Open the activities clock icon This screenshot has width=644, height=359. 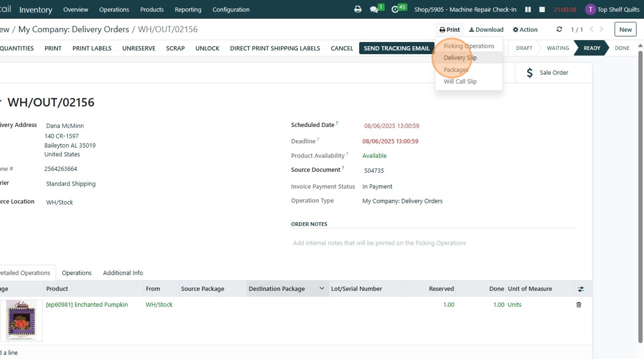click(x=395, y=9)
